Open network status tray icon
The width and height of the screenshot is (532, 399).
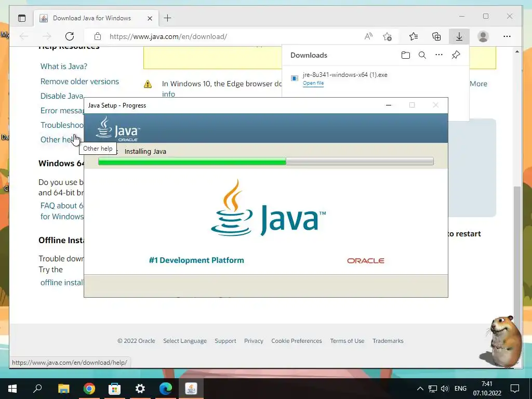pos(433,389)
